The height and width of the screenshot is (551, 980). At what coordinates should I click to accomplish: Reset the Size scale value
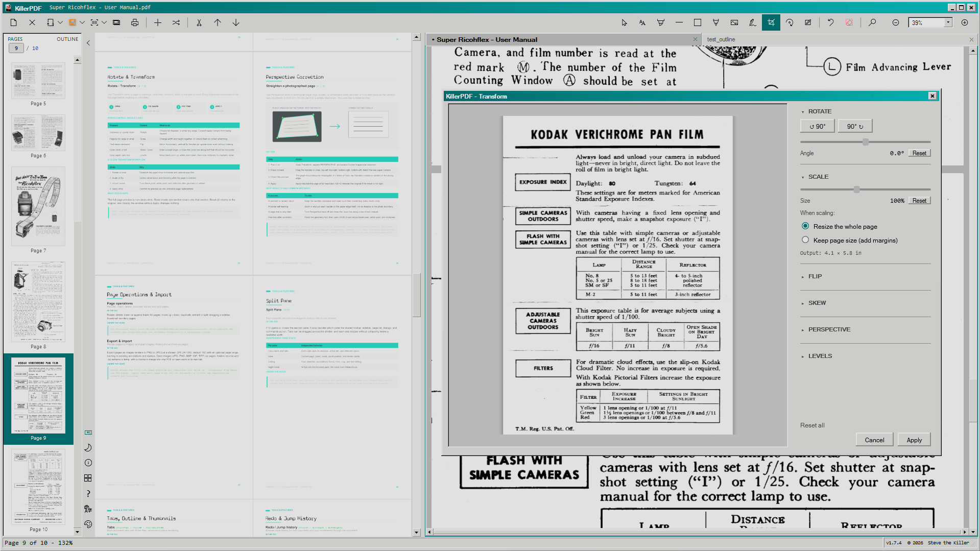919,201
